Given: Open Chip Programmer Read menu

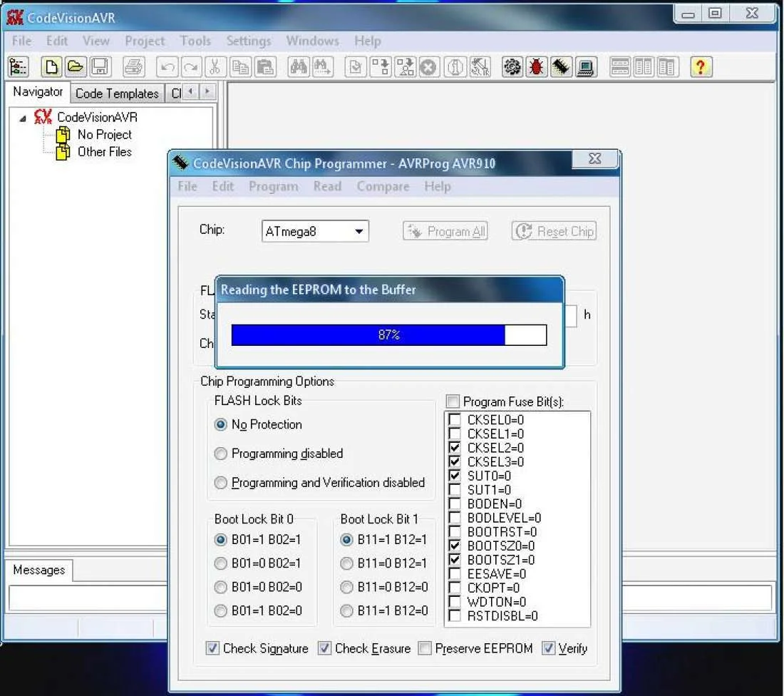Looking at the screenshot, I should tap(327, 187).
